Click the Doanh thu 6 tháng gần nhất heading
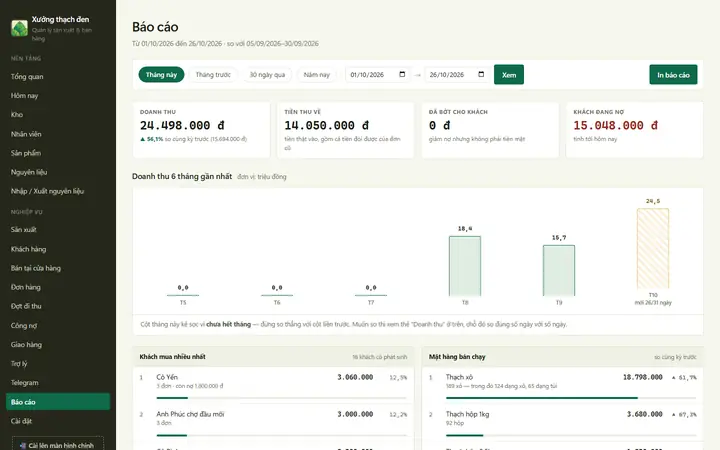720x450 pixels. click(x=182, y=176)
